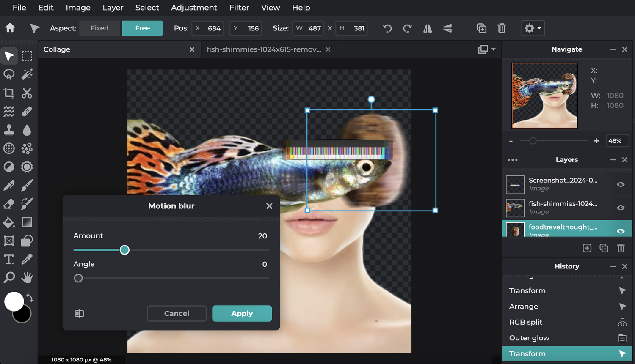The image size is (635, 364).
Task: Apply the Motion blur effect
Action: tap(242, 313)
